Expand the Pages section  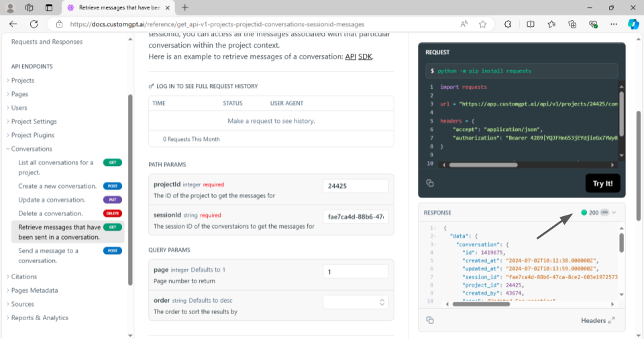(x=19, y=94)
